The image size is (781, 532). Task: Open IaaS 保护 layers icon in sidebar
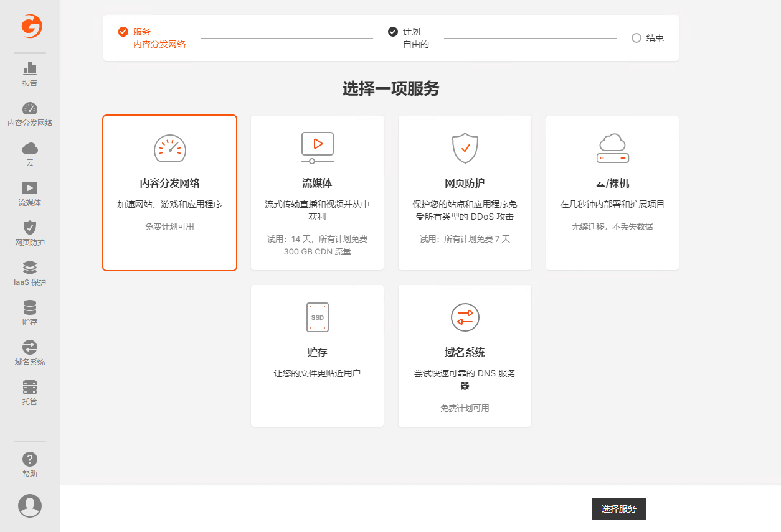click(30, 268)
